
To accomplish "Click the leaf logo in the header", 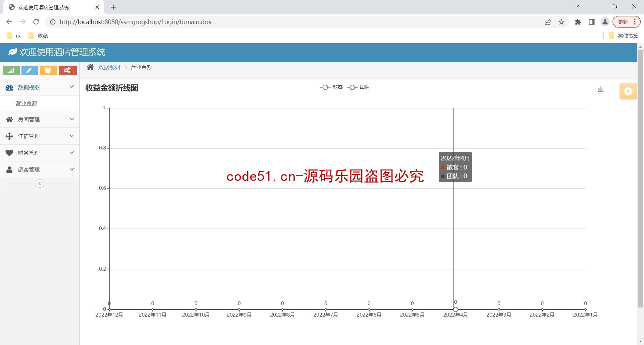I will pyautogui.click(x=13, y=52).
